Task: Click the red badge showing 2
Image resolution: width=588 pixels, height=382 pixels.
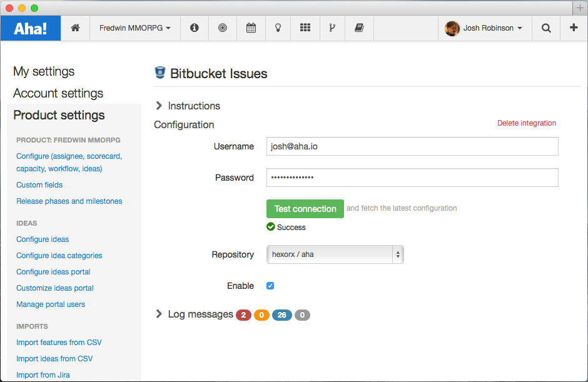Action: coord(243,315)
